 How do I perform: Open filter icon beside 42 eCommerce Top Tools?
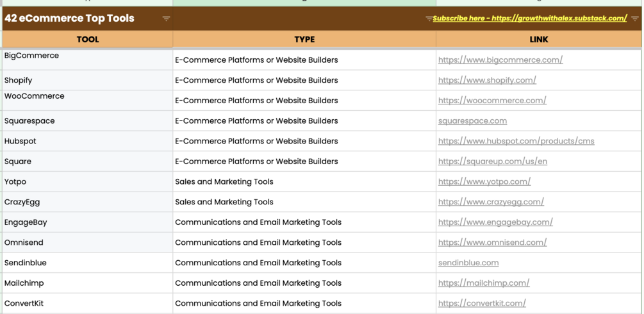coord(166,19)
